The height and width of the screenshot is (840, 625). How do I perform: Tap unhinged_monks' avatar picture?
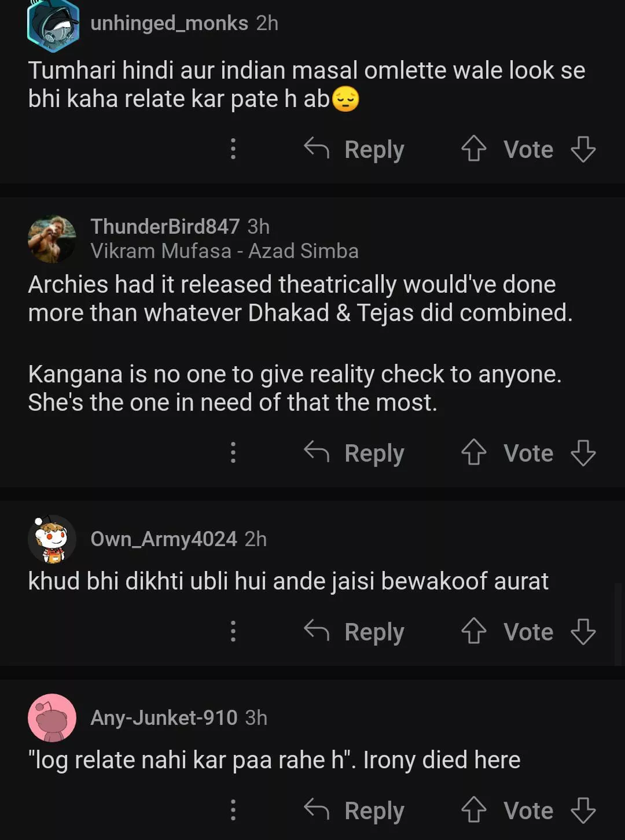(x=53, y=25)
